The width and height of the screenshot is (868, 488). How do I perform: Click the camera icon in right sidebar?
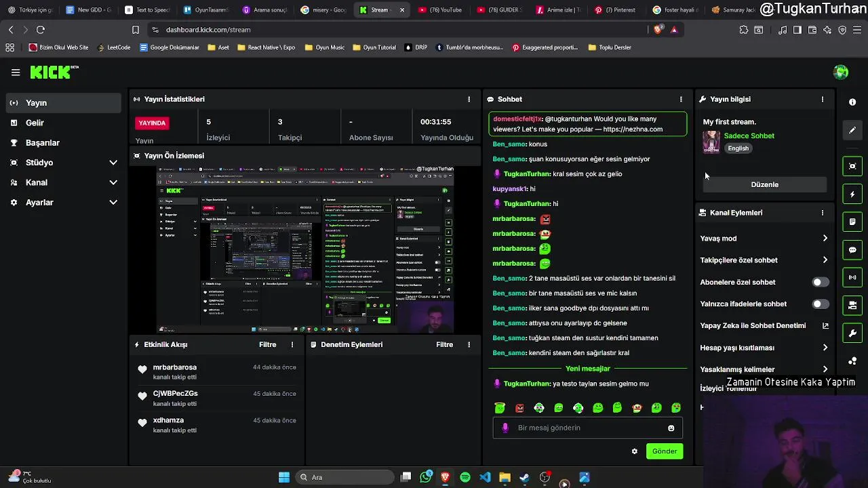click(x=852, y=306)
